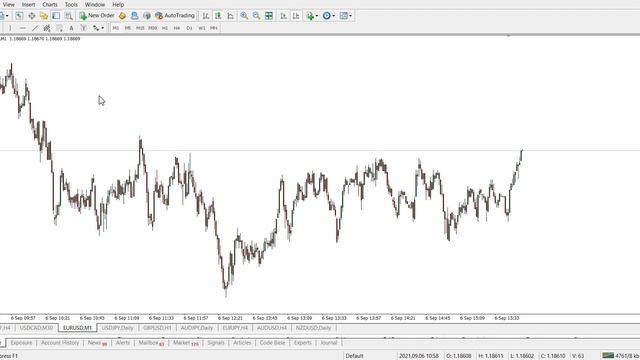Switch to M30 timeframe
Viewport: 640px width, 360px height.
click(153, 28)
